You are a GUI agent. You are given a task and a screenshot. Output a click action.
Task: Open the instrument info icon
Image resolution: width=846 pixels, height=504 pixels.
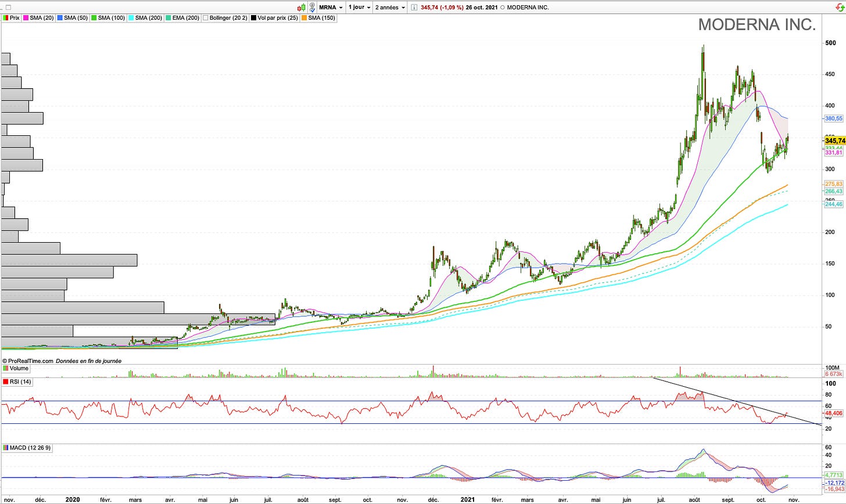coord(414,8)
